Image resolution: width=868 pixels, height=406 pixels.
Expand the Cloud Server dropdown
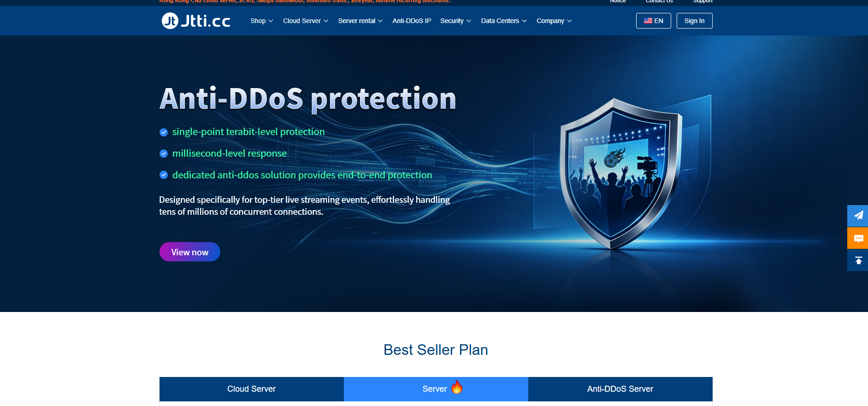tap(306, 21)
